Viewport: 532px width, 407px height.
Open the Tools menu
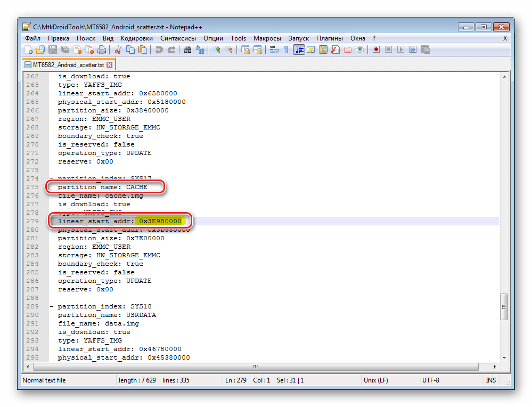(x=238, y=38)
